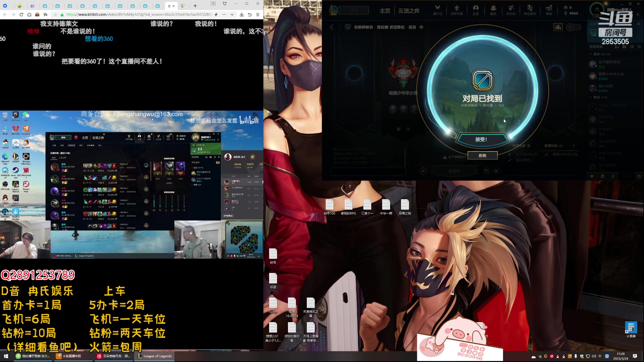This screenshot has height=362, width=644.
Task: Open the 战利品 loot icon
Action: pos(511,10)
